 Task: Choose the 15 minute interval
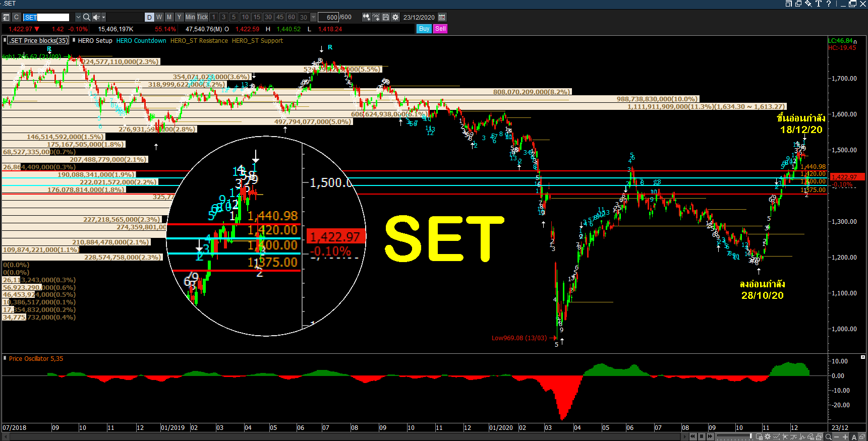pos(257,17)
